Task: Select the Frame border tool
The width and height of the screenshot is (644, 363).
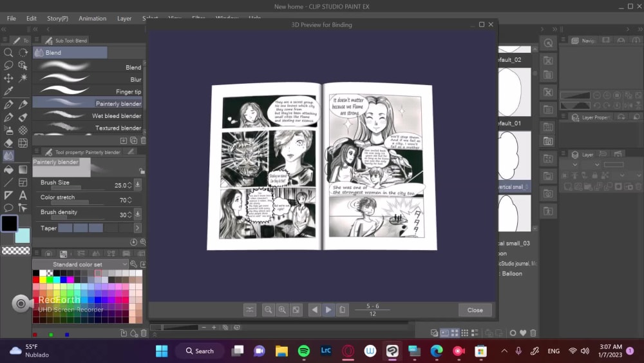Action: click(x=23, y=182)
